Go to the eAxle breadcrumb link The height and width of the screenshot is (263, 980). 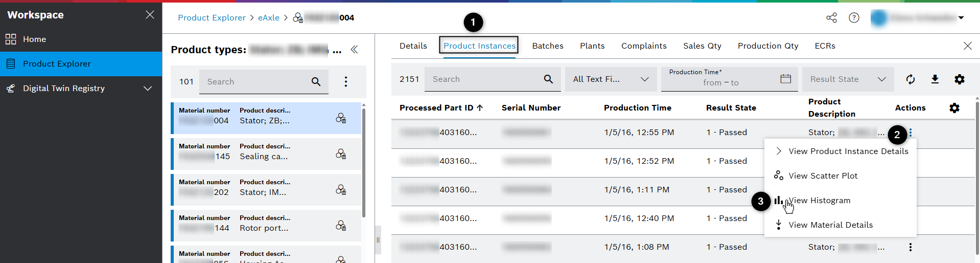269,18
